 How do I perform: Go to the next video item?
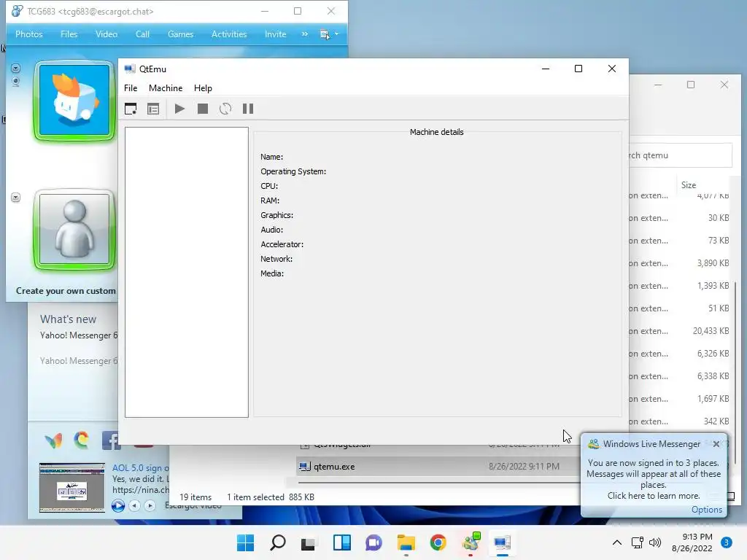pos(150,506)
